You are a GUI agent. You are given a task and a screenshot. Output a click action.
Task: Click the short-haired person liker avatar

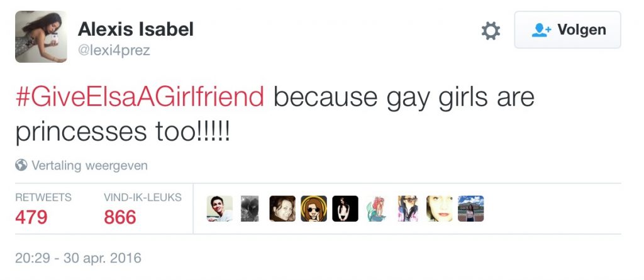click(219, 209)
